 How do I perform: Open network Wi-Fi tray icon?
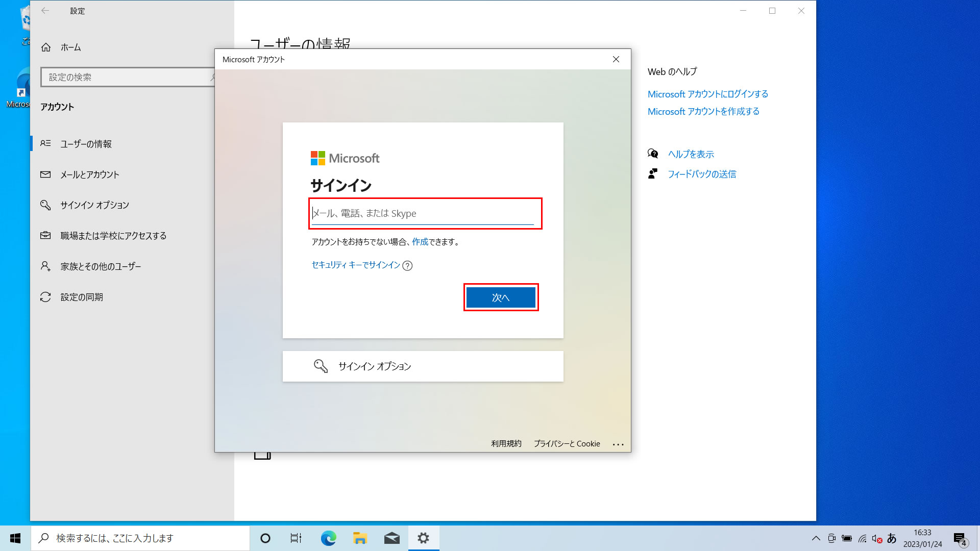[862, 538]
